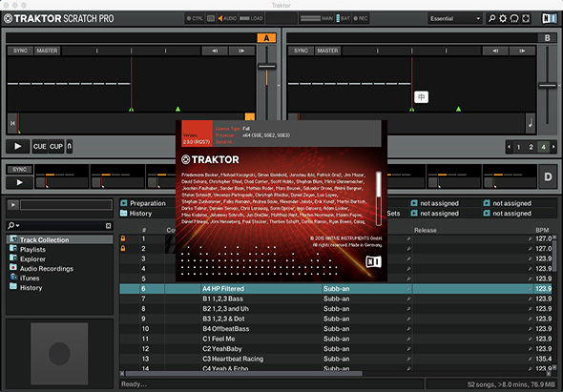Toggle MASTER on Deck A
This screenshot has width=563, height=392.
coord(47,51)
